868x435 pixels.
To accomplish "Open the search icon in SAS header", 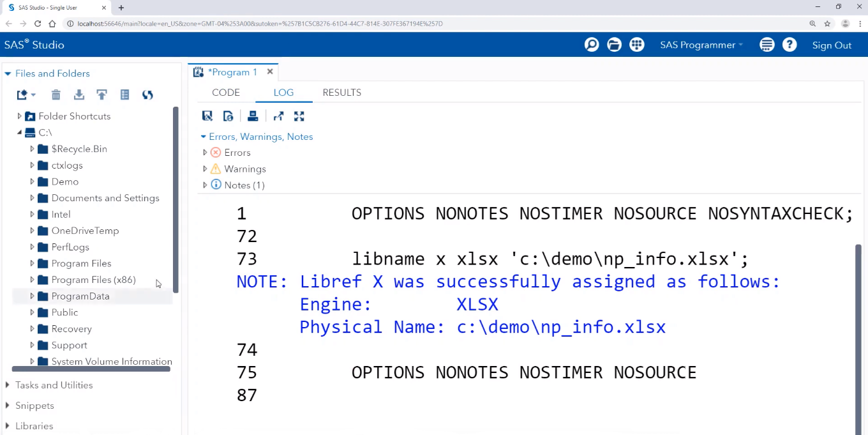I will click(x=592, y=45).
